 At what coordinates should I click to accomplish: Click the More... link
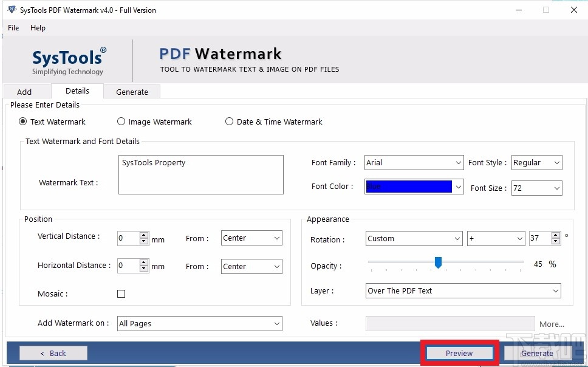[552, 324]
